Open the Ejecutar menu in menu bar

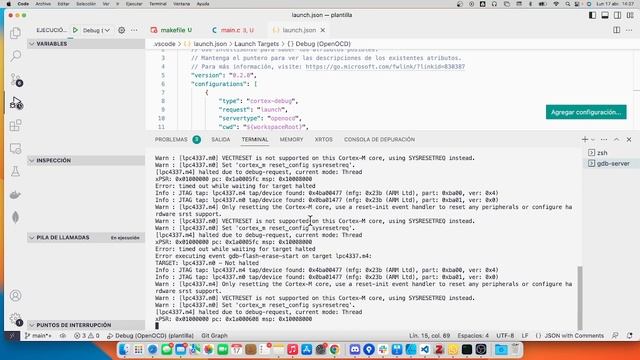pos(134,4)
